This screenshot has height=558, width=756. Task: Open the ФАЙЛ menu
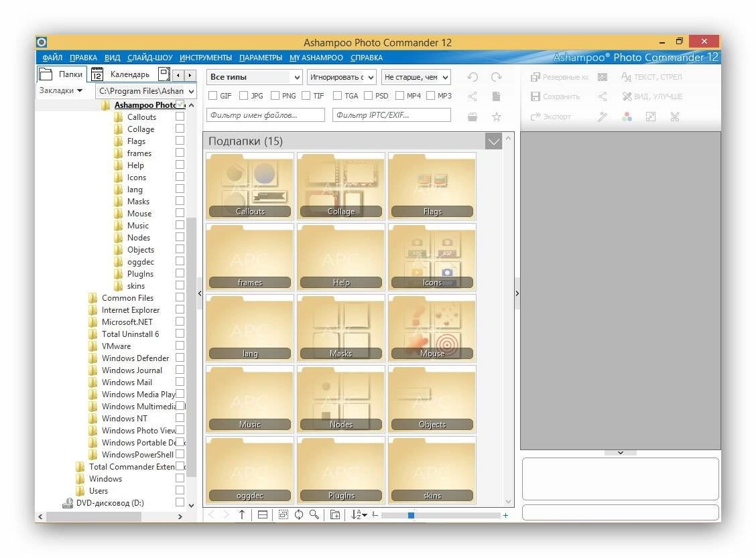pyautogui.click(x=52, y=58)
